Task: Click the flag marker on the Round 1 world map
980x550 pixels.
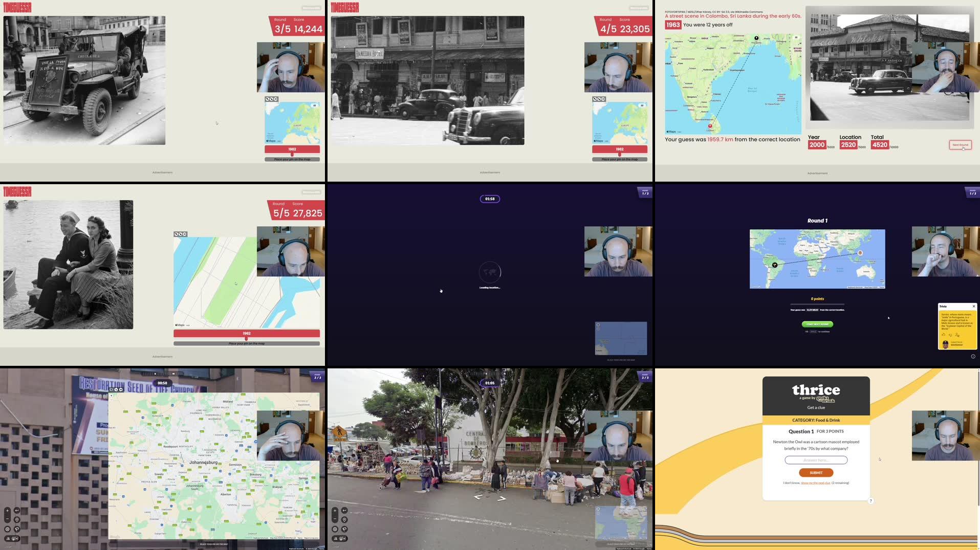Action: pos(775,265)
